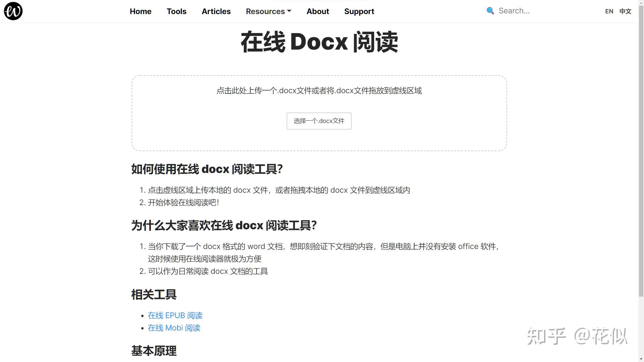Switch language to EN
Image resolution: width=644 pixels, height=362 pixels.
pyautogui.click(x=609, y=11)
